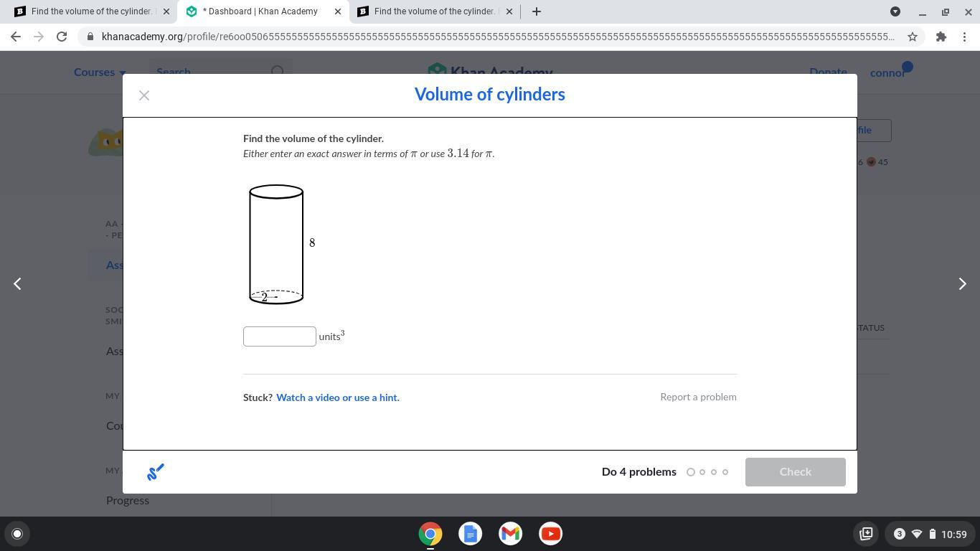Viewport: 980px width, 551px height.
Task: Go forward in browser history
Action: 39,37
